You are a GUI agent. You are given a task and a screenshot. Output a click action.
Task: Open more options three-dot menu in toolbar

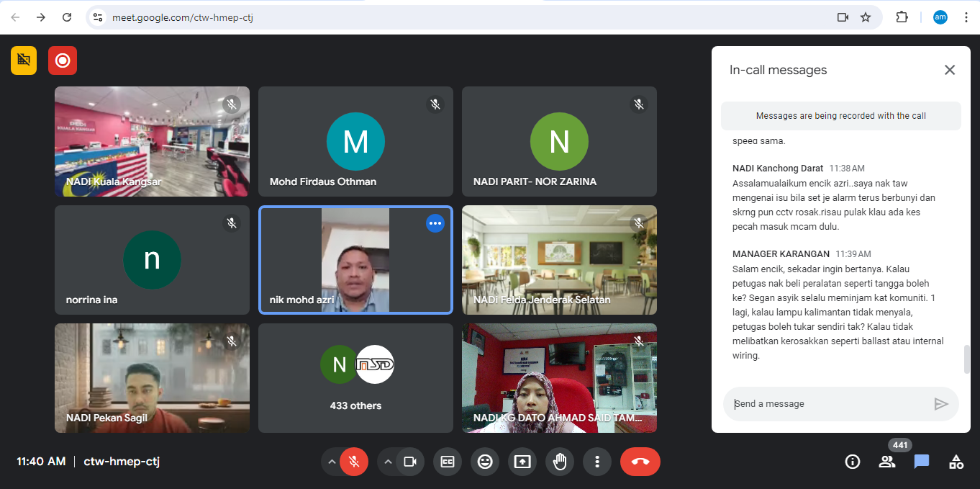point(596,462)
